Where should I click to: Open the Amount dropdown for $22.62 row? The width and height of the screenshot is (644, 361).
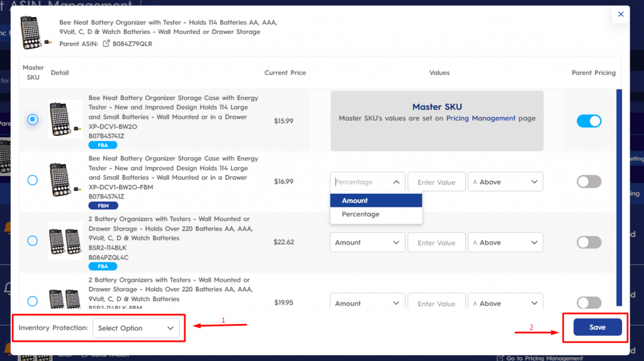click(x=367, y=242)
